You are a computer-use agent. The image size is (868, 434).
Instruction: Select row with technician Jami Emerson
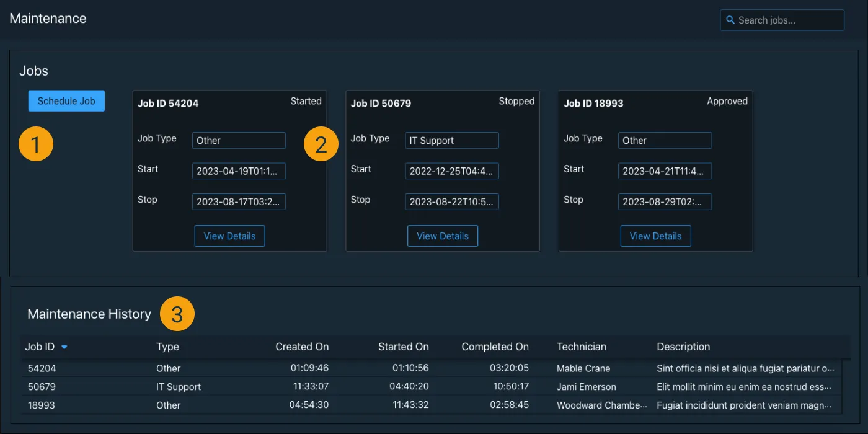432,386
